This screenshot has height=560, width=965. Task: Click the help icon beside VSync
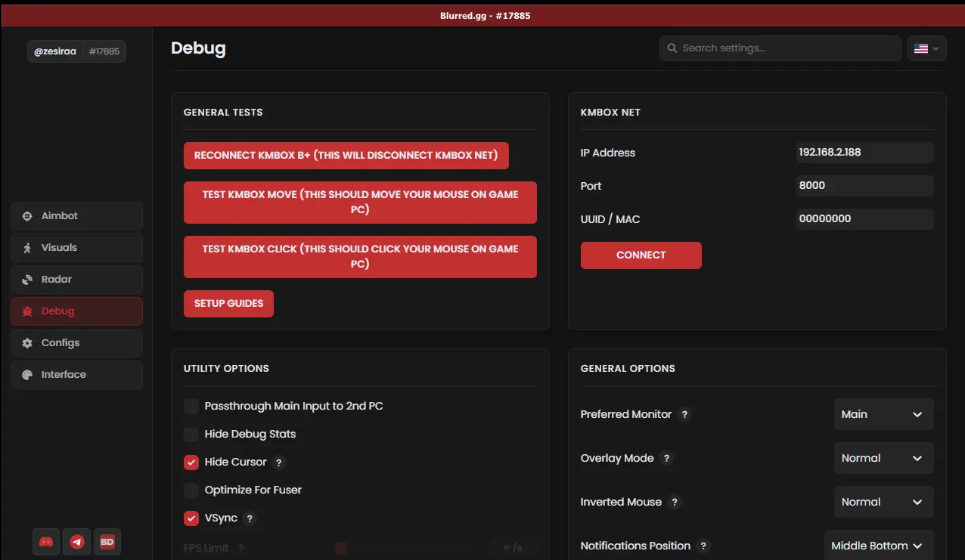click(x=250, y=518)
